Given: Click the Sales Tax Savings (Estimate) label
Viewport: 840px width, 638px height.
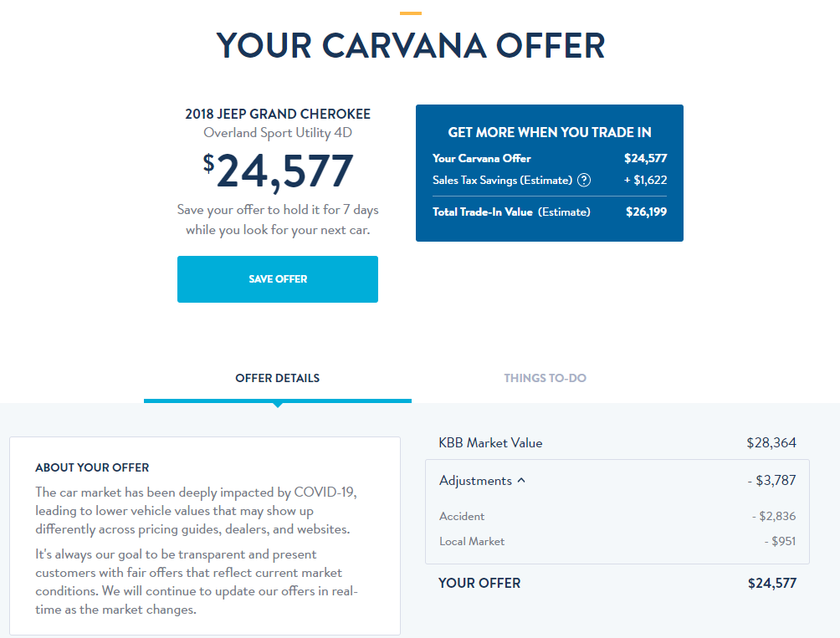Looking at the screenshot, I should click(x=502, y=181).
